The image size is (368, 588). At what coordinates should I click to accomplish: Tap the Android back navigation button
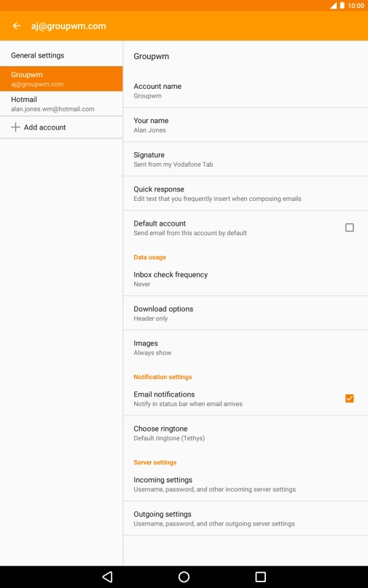(x=107, y=577)
